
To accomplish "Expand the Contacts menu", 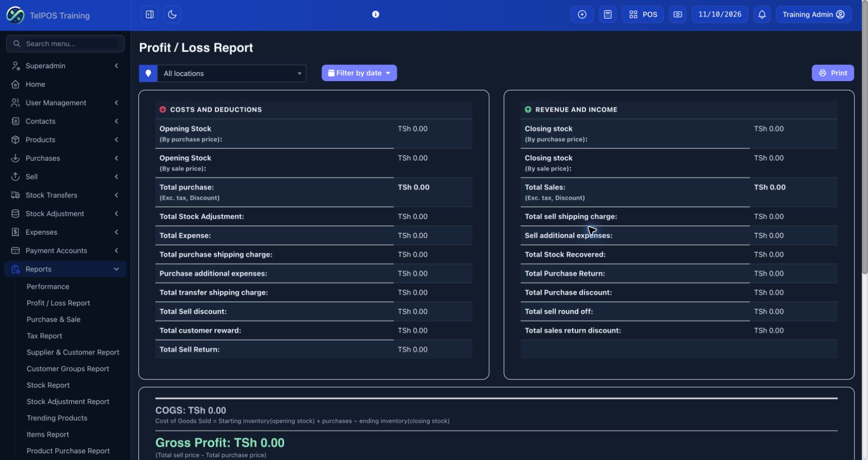I will (66, 121).
